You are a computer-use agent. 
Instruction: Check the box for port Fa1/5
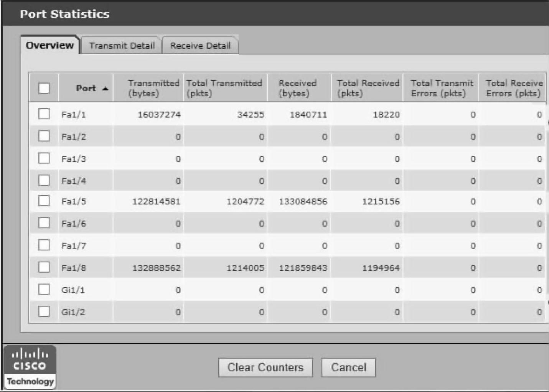click(x=44, y=201)
